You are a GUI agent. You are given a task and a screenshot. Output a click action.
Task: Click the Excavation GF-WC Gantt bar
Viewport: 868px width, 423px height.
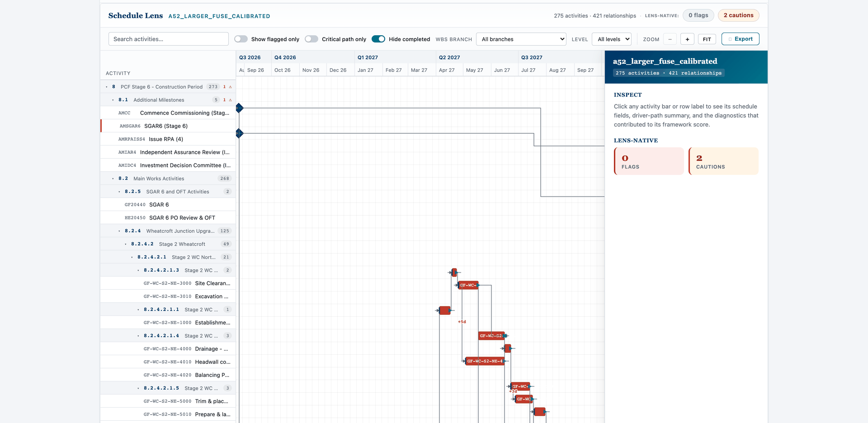468,285
